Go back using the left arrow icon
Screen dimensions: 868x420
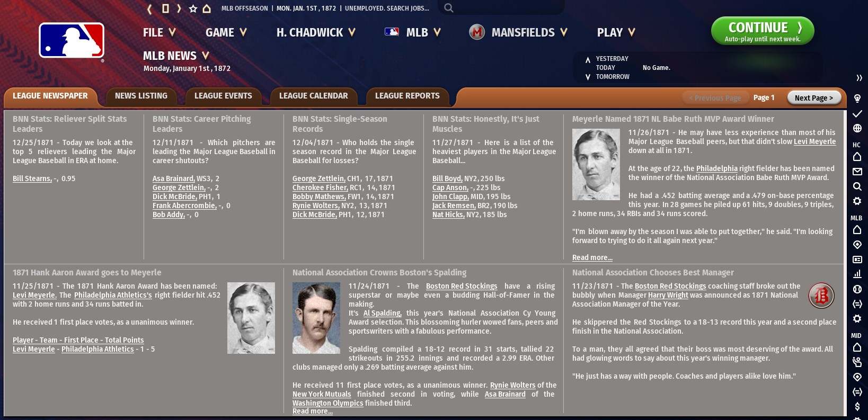pos(149,8)
